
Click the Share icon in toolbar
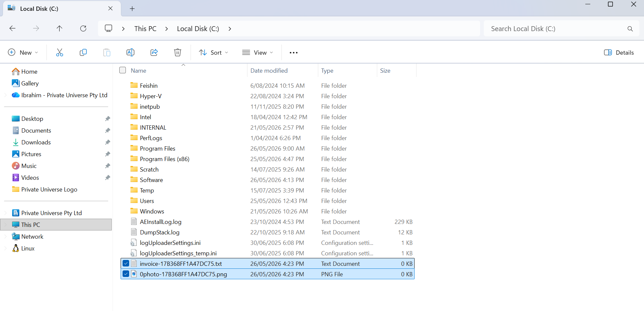pyautogui.click(x=154, y=52)
